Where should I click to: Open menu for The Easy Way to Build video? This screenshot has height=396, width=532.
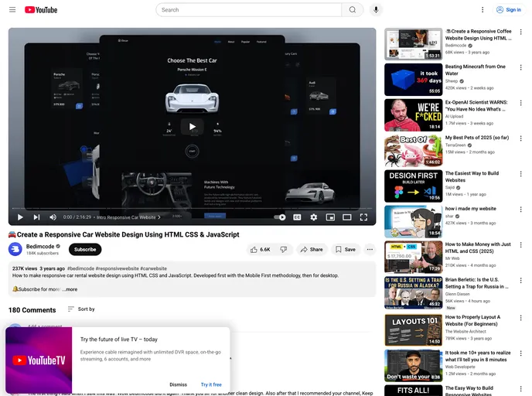(x=521, y=389)
